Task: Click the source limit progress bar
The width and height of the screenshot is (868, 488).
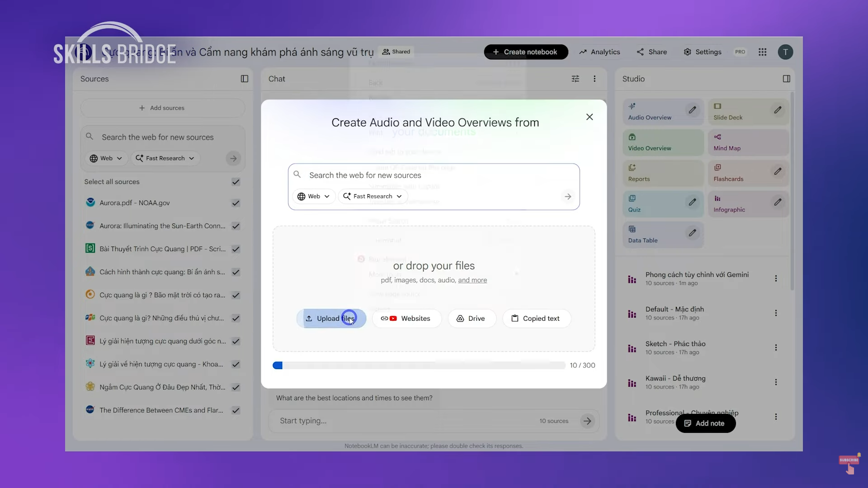Action: click(x=419, y=365)
